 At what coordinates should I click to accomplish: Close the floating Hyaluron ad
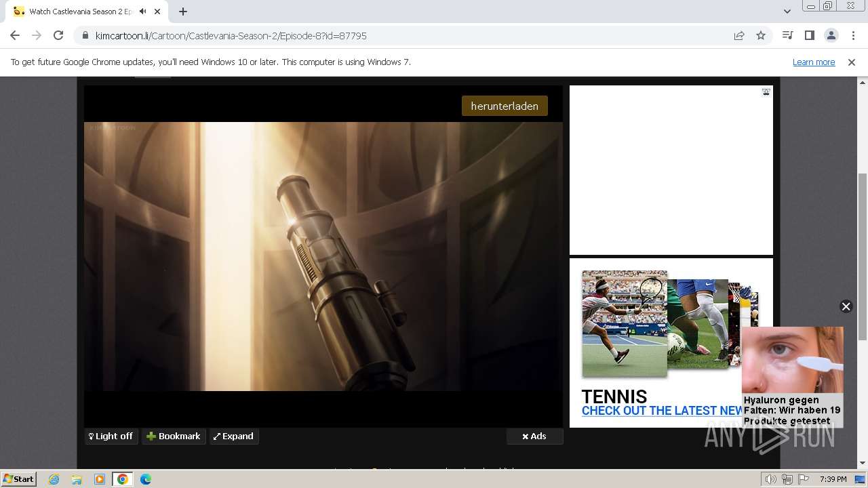click(x=846, y=306)
